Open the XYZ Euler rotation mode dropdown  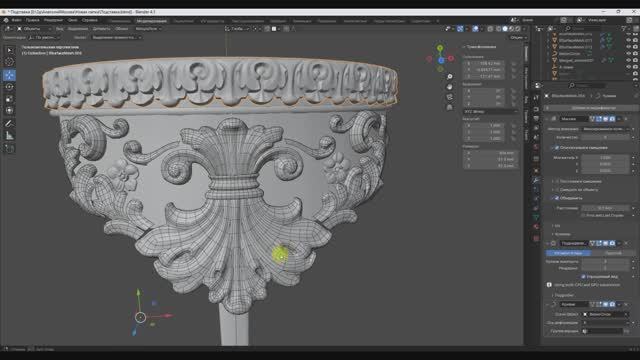pyautogui.click(x=491, y=111)
